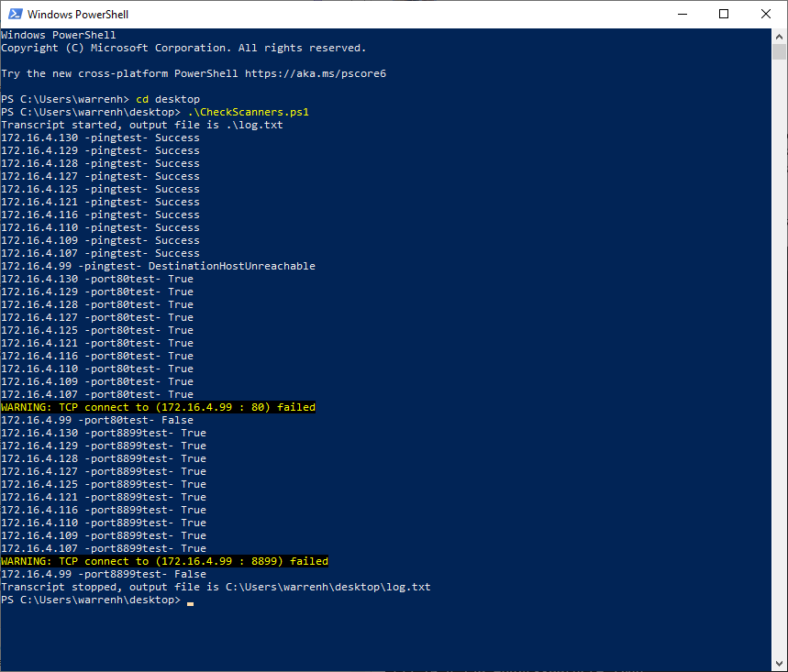Click the DestinationHostUnreachable ping result line
This screenshot has width=788, height=672.
click(159, 266)
